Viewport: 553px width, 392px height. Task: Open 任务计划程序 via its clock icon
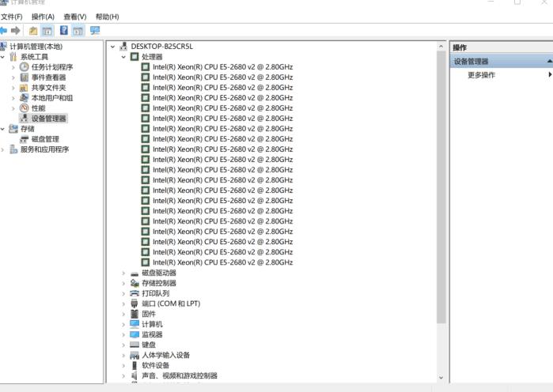[24, 67]
